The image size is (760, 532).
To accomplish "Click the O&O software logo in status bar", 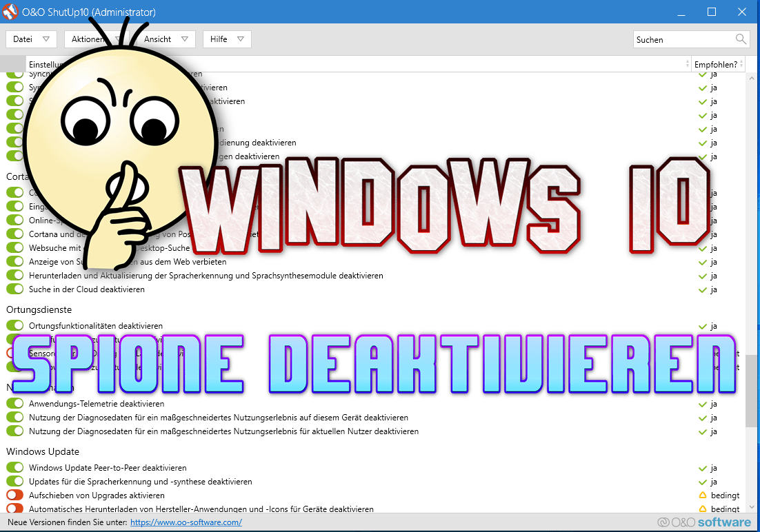I will 704,522.
